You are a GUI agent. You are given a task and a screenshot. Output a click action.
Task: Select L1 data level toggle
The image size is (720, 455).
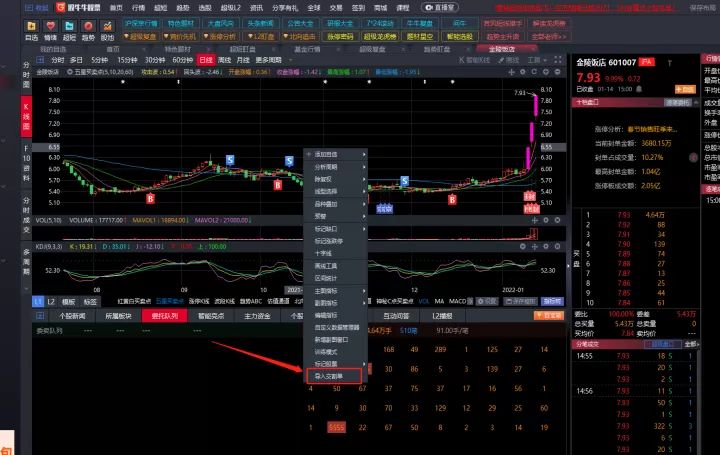[38, 302]
